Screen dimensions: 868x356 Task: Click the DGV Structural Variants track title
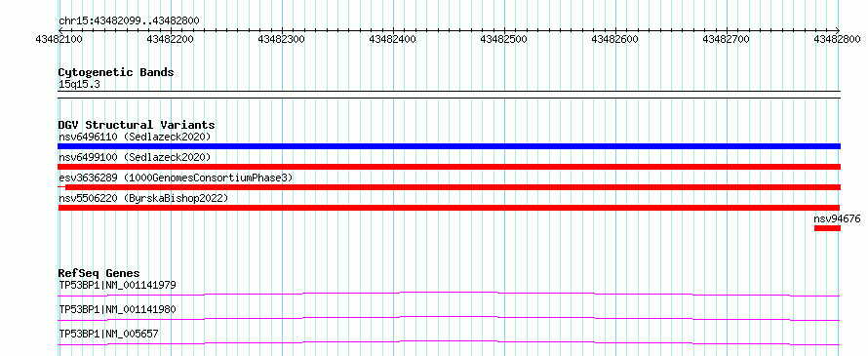pyautogui.click(x=137, y=125)
